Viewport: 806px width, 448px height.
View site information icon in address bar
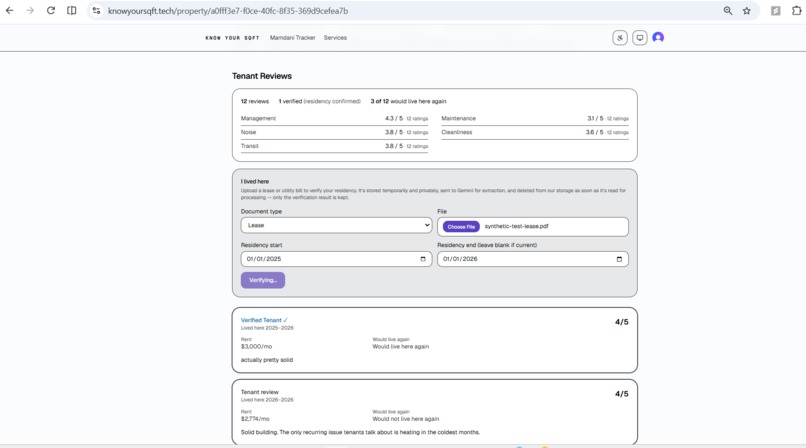(x=96, y=11)
